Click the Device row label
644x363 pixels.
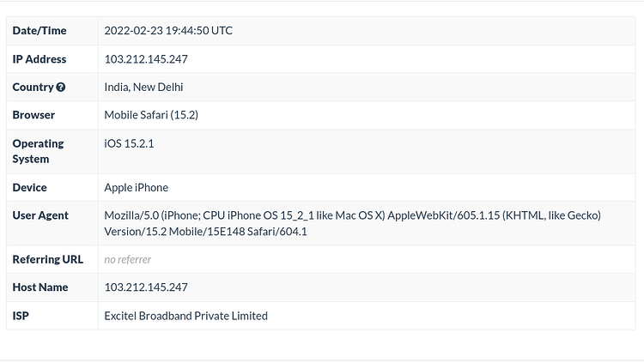click(29, 188)
